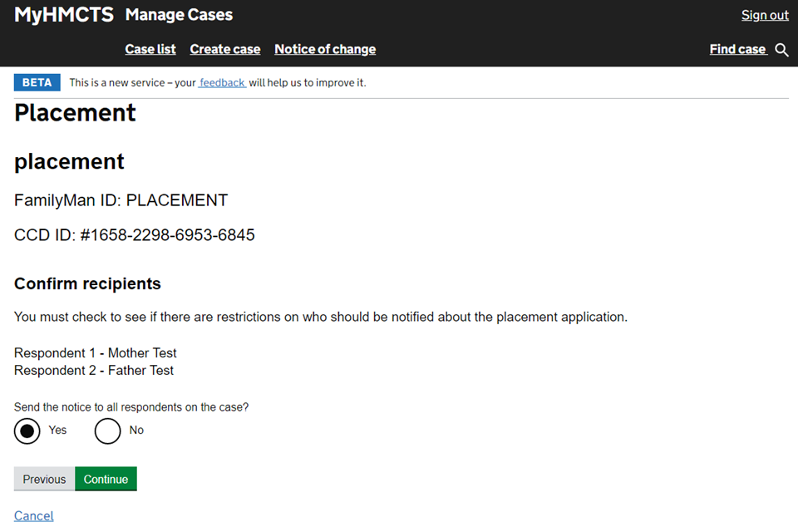This screenshot has width=798, height=532.
Task: Click the Find case link
Action: pos(737,49)
